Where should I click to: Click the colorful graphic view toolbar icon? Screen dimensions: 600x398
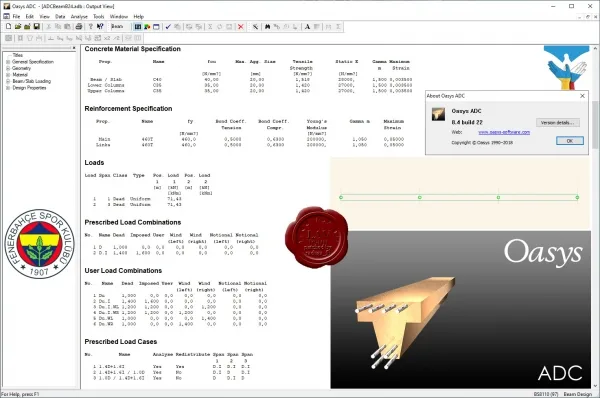pos(147,27)
